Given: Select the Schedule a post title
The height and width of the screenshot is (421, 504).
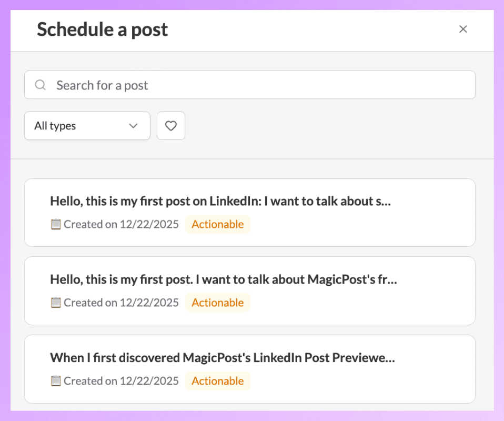Looking at the screenshot, I should coord(102,29).
